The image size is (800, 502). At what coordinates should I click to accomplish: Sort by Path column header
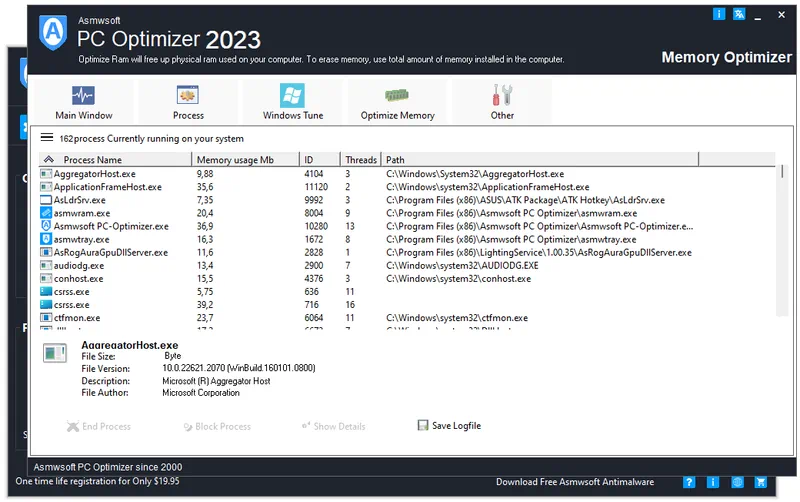tap(540, 160)
